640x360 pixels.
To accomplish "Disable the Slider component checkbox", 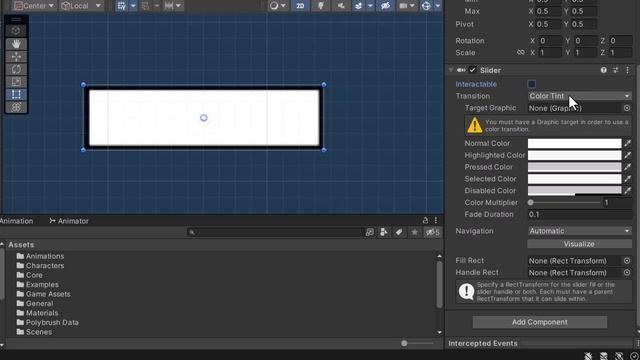I will [473, 70].
